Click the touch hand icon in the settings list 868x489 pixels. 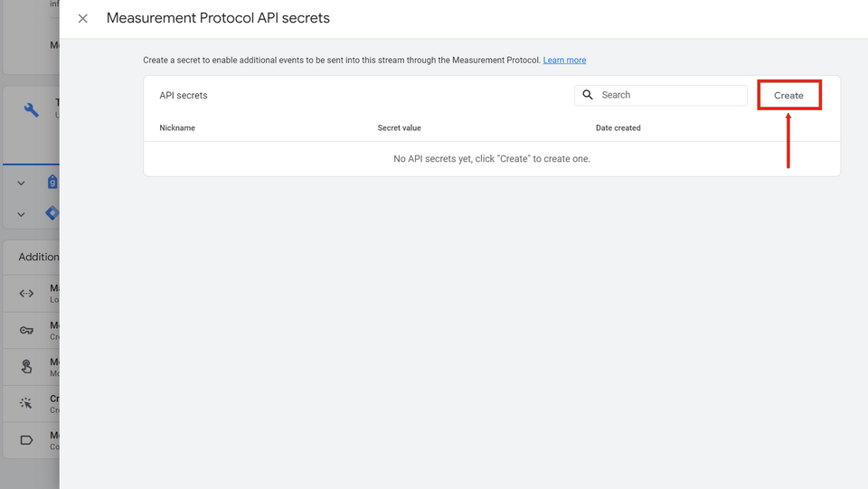point(27,367)
